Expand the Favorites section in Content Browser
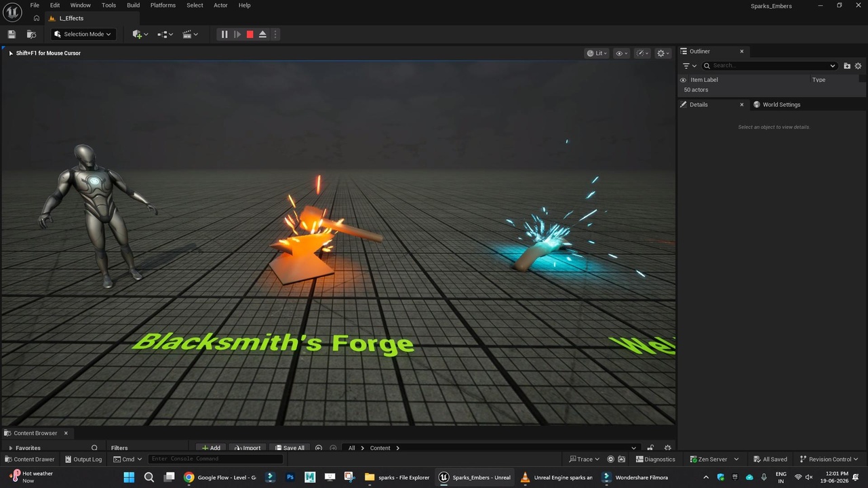868x488 pixels. 28,448
